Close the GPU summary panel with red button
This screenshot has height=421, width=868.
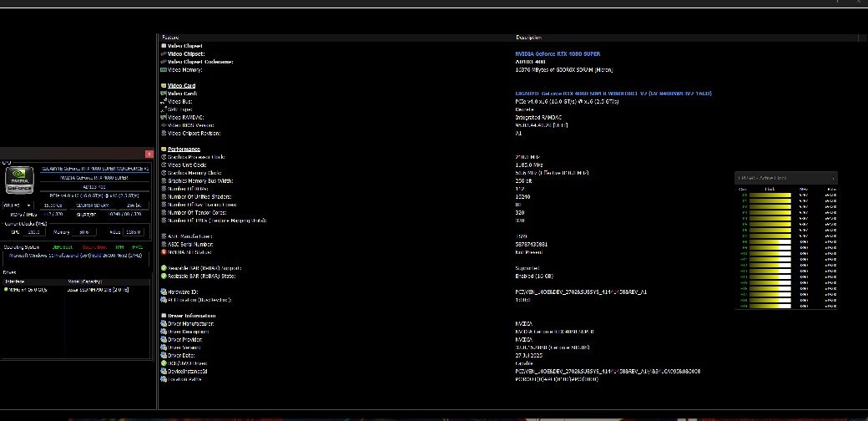tap(149, 154)
